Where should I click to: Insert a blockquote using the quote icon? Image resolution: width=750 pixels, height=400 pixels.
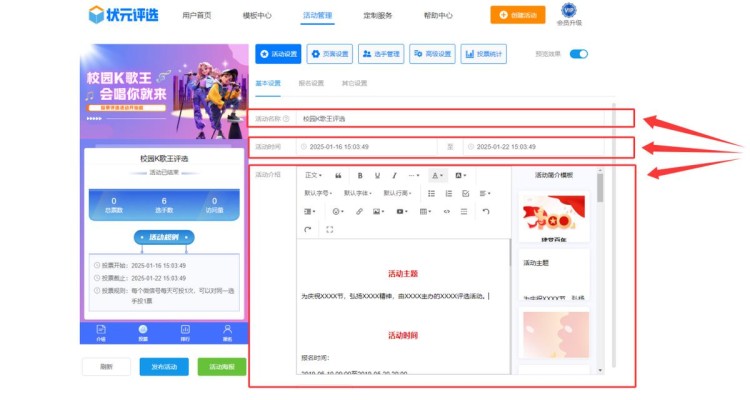(338, 175)
